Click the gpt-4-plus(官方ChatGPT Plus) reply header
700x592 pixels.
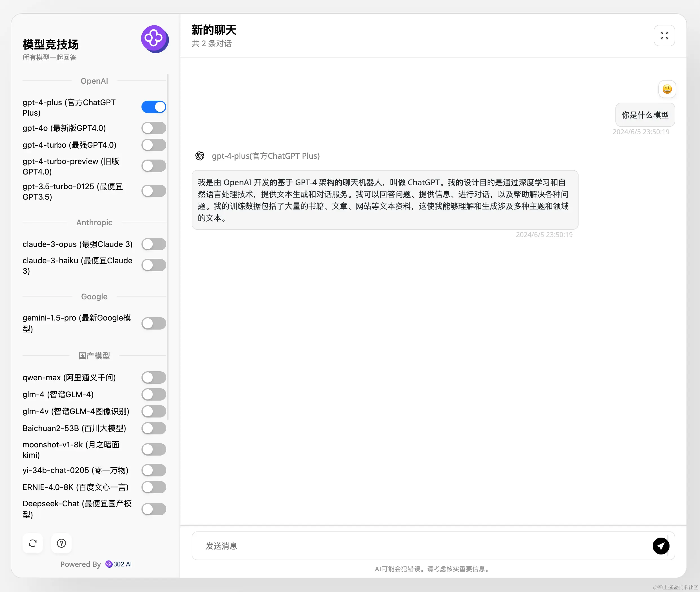(266, 156)
